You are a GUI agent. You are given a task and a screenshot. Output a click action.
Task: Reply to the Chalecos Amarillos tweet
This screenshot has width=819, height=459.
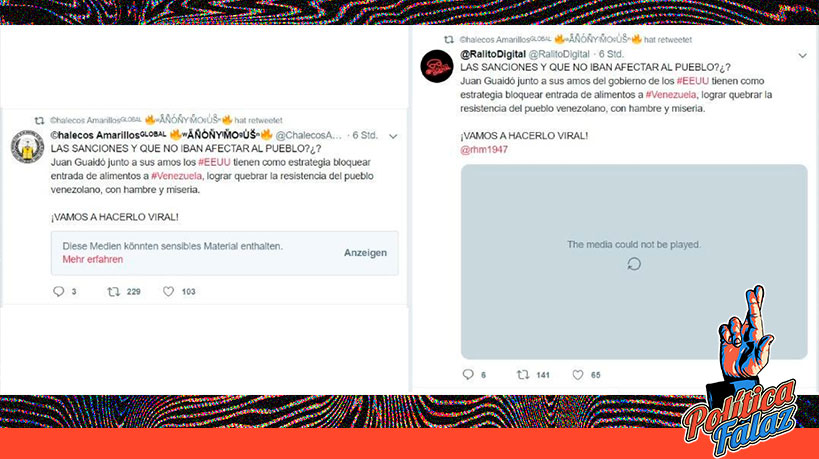tap(58, 291)
